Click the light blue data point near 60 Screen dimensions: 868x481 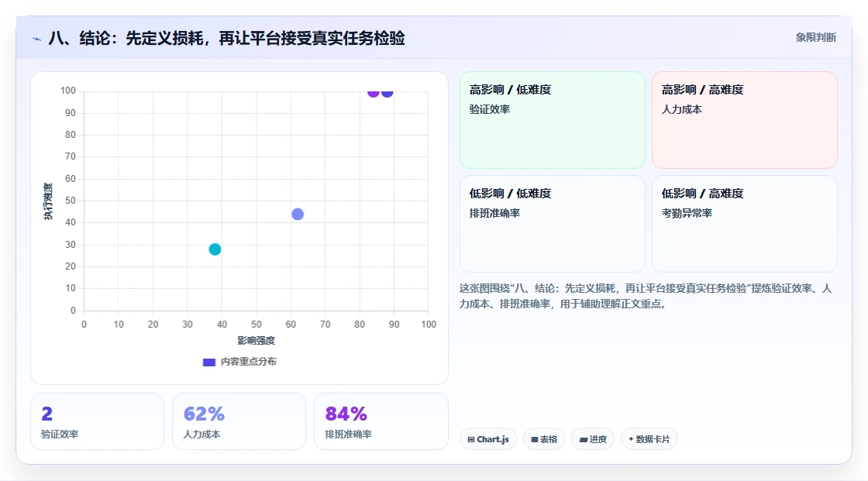pos(298,215)
